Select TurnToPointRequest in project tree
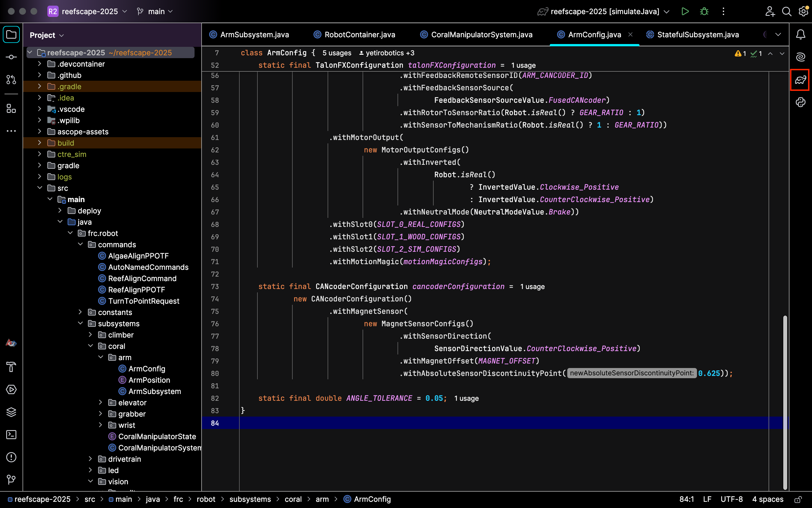This screenshot has width=812, height=508. 144,301
